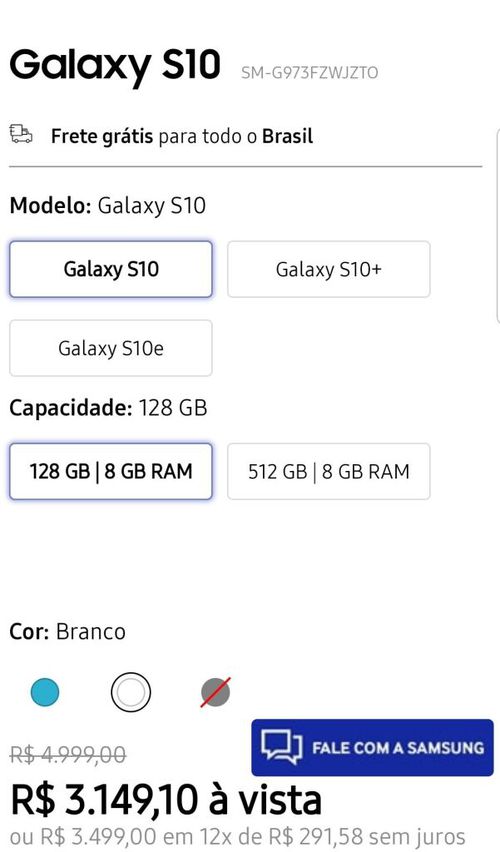The width and height of the screenshot is (500, 852).
Task: Click the chat bubbles icon
Action: pos(282,747)
